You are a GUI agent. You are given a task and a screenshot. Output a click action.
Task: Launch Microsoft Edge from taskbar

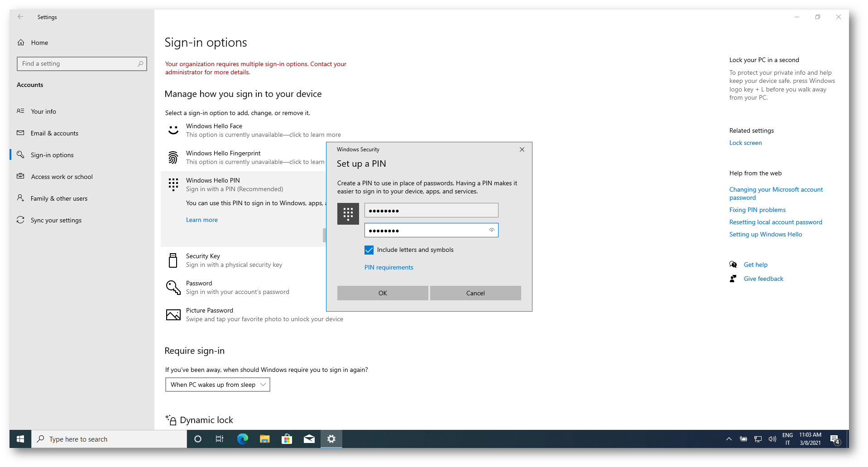click(242, 439)
